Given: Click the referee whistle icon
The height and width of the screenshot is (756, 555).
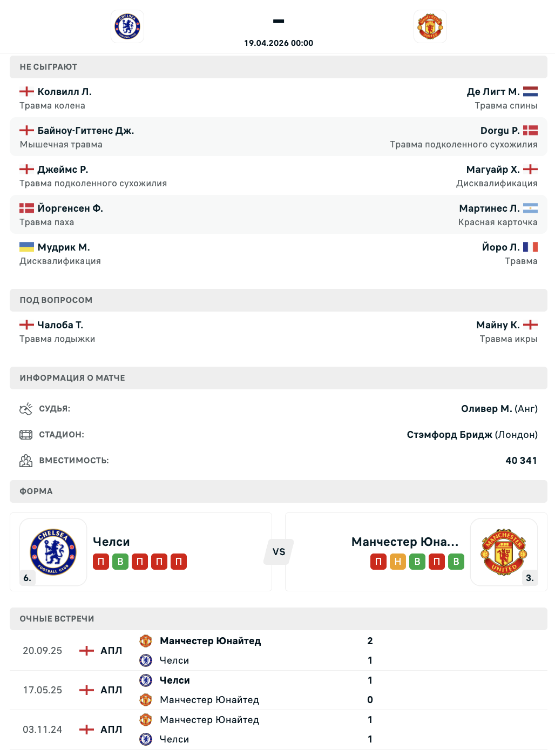Looking at the screenshot, I should click(26, 409).
